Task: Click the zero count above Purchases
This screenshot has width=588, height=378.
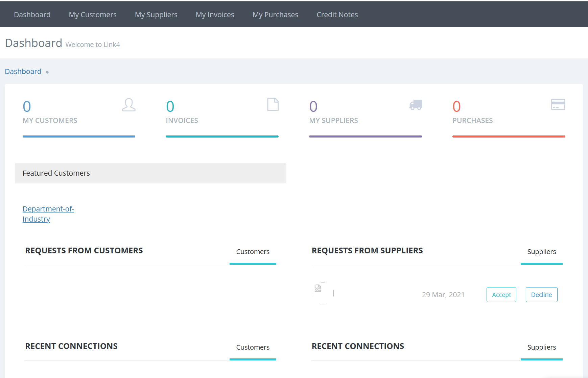Action: [x=457, y=107]
